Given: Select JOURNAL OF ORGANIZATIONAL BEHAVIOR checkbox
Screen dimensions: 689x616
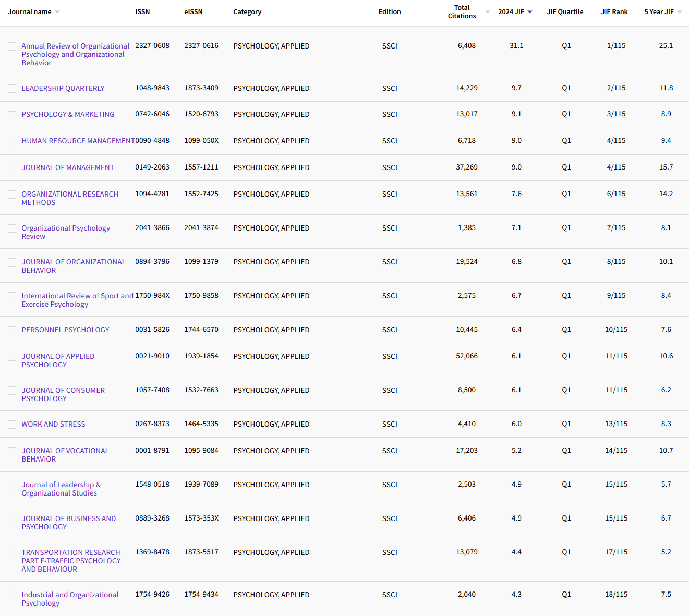Looking at the screenshot, I should coord(12,262).
